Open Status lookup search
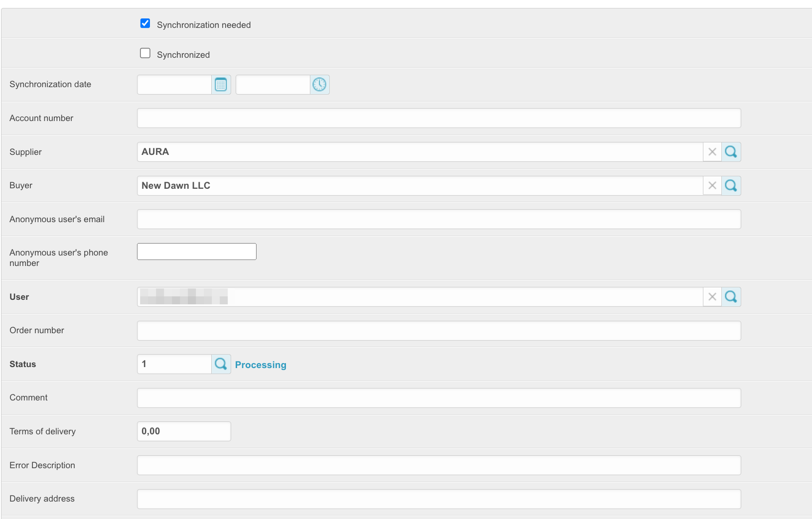 pos(221,364)
